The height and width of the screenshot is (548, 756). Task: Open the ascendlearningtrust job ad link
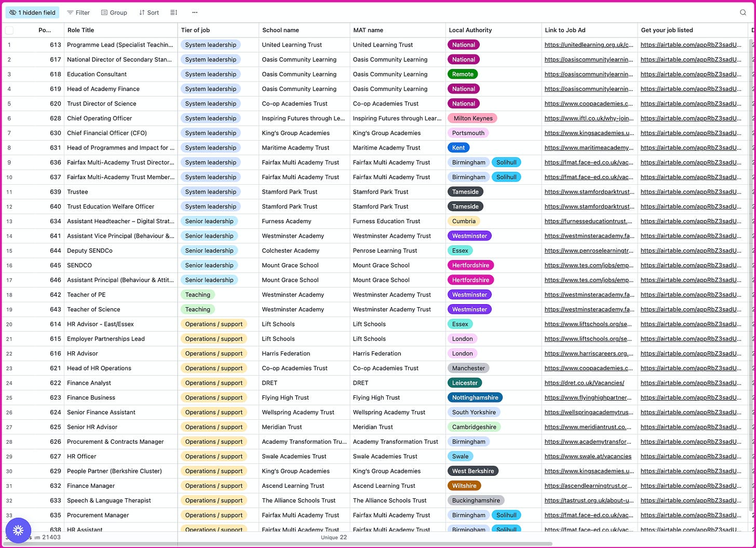point(588,486)
